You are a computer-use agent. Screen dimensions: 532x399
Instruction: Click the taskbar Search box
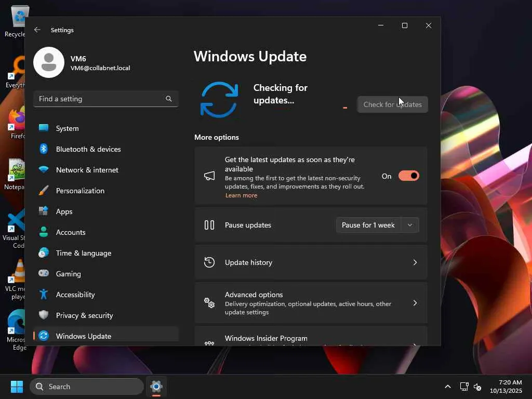87,387
